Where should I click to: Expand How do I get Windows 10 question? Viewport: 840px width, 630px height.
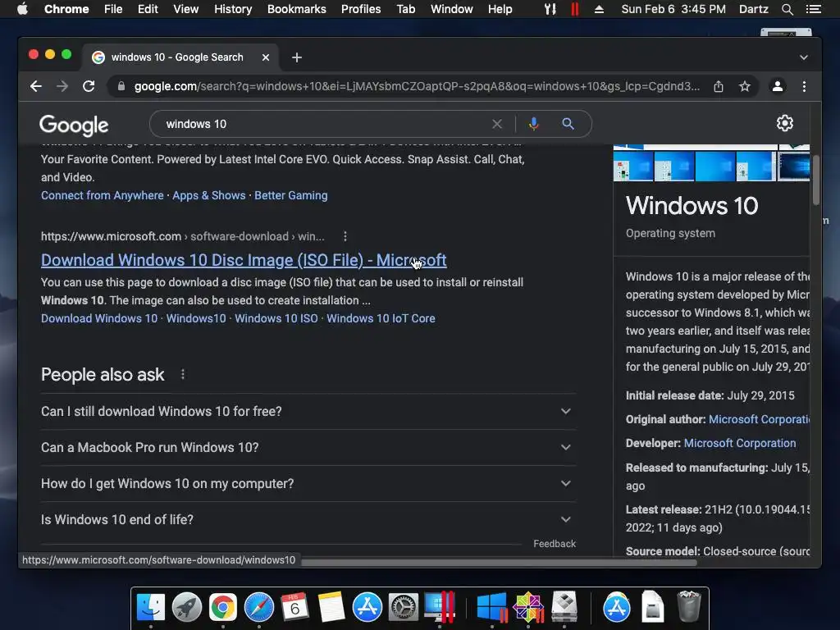click(308, 483)
